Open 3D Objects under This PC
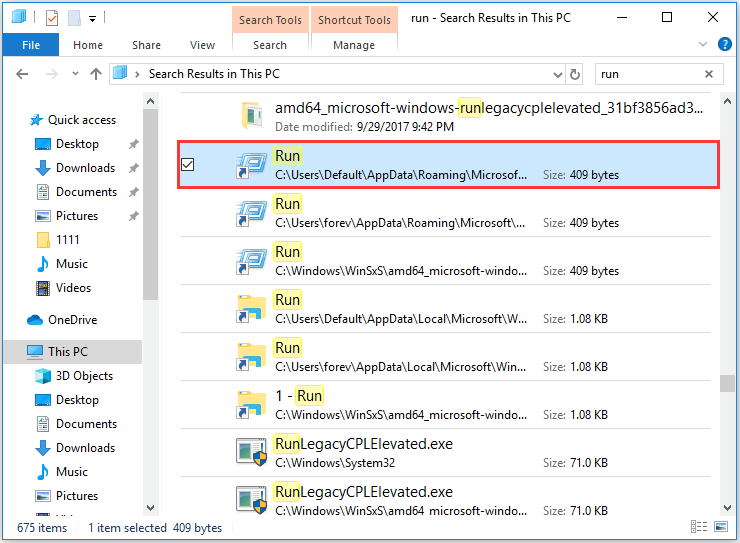 click(74, 376)
